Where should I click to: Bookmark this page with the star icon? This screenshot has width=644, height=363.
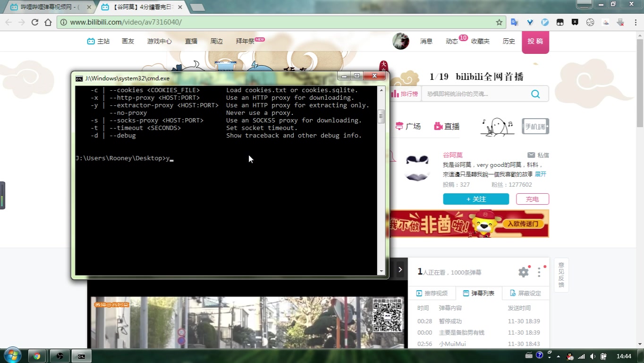click(499, 22)
